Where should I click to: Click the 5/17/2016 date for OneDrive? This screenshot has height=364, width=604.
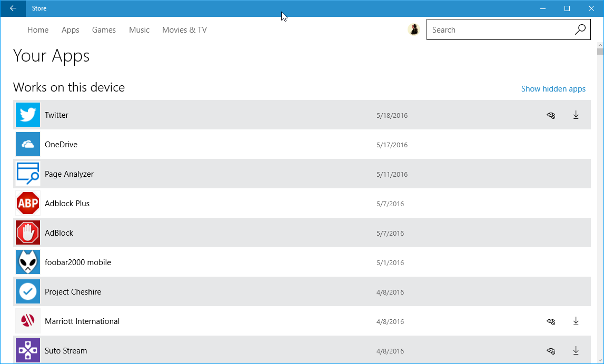point(392,145)
